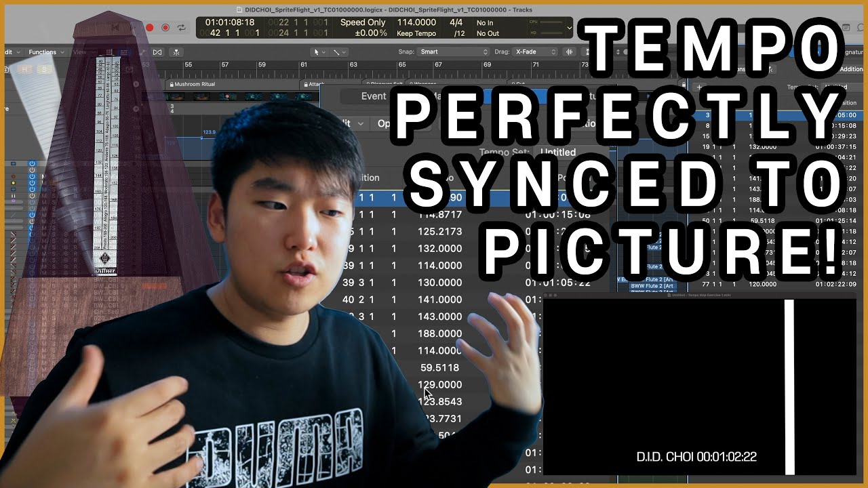
Task: Click the Keep Tempo label in LCD
Action: 416,33
